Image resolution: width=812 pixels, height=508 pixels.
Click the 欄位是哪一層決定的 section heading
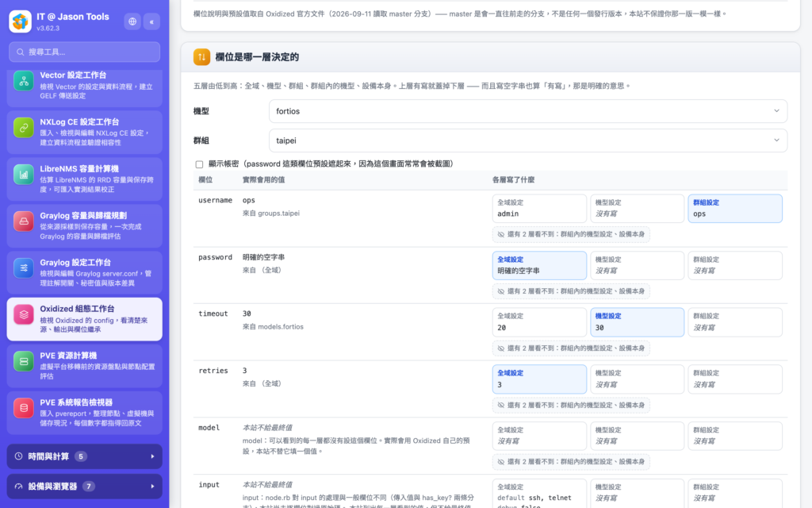pyautogui.click(x=257, y=57)
